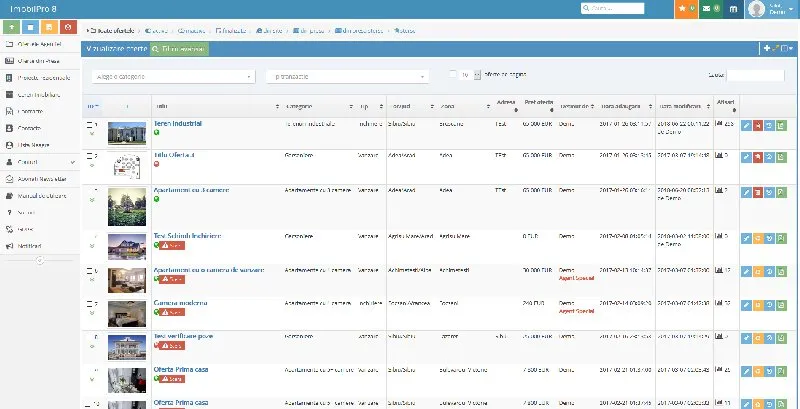Open the green envelope messages button in header

(x=710, y=9)
